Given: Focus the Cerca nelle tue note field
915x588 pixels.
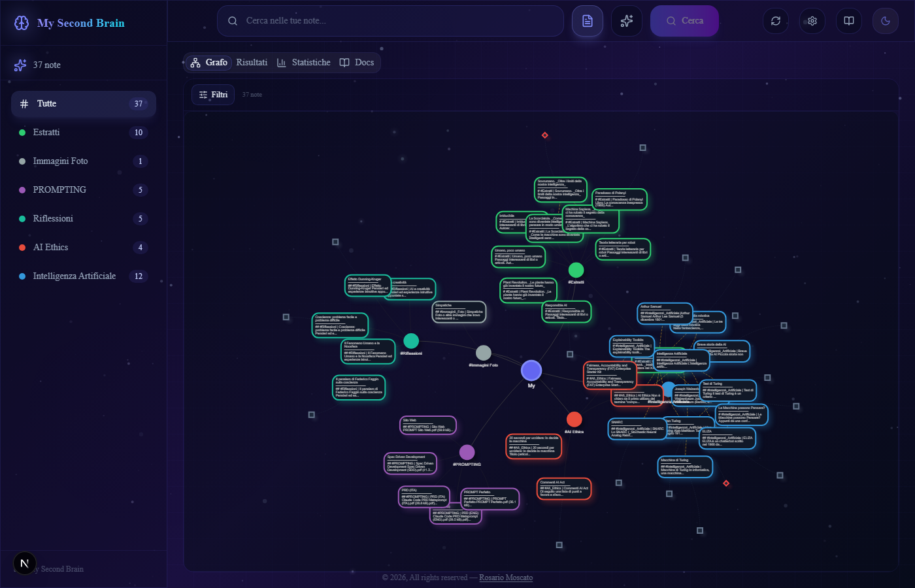Looking at the screenshot, I should (x=390, y=21).
